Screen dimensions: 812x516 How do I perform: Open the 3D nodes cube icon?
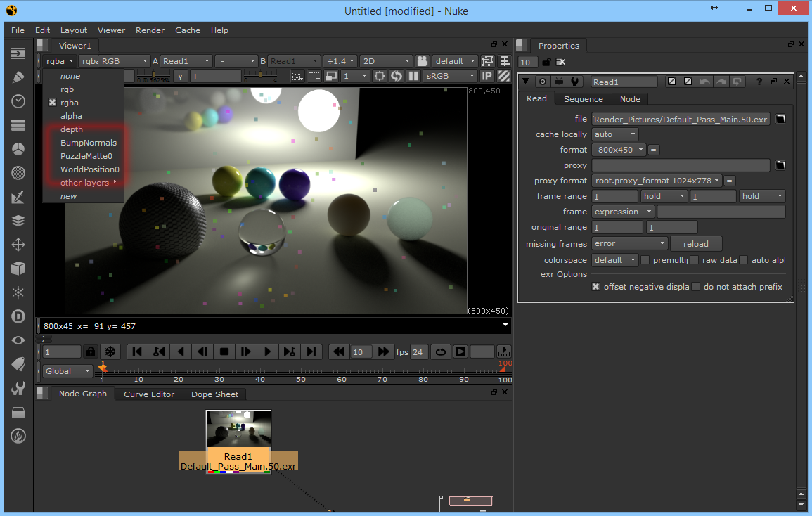click(x=18, y=269)
